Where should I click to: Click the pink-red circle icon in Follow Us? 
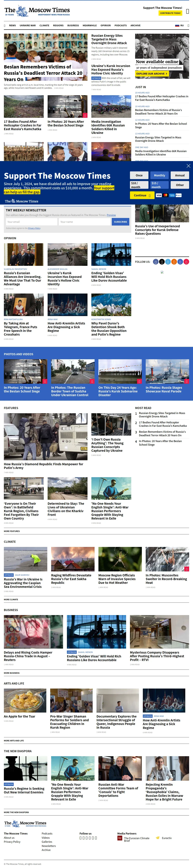[186, 262]
